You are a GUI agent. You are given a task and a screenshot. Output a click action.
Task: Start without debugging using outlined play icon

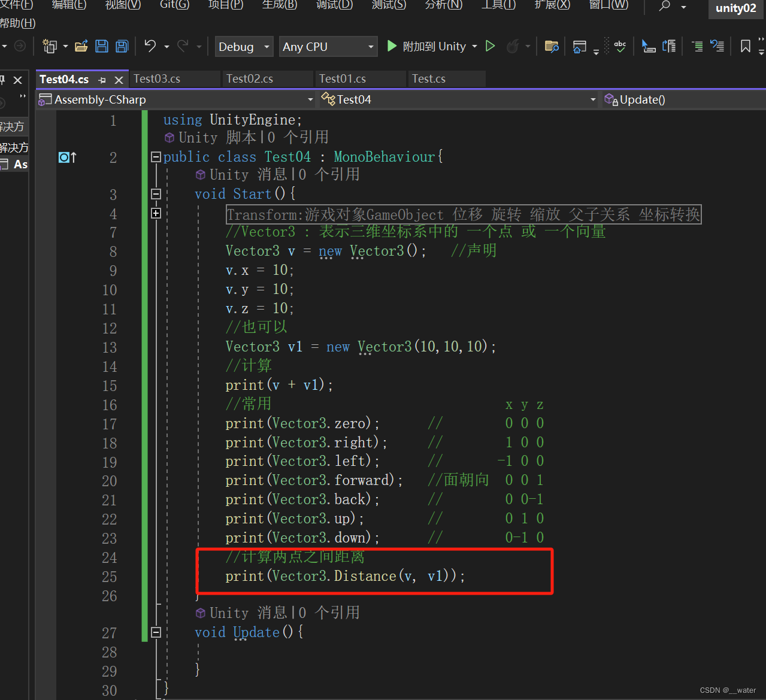[490, 46]
